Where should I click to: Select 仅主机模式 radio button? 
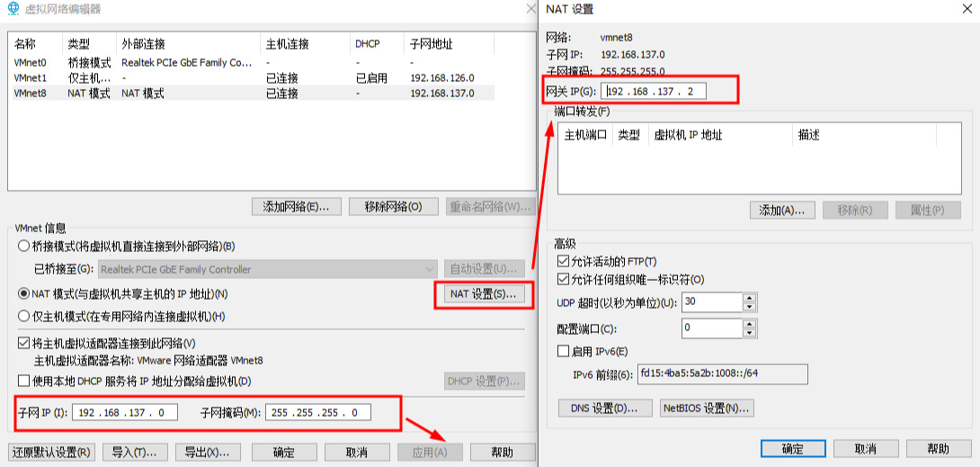23,317
